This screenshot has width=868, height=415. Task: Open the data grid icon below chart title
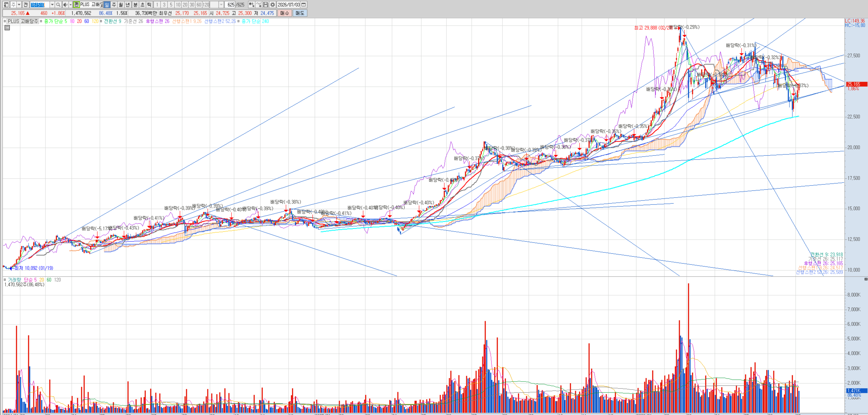coord(7,28)
